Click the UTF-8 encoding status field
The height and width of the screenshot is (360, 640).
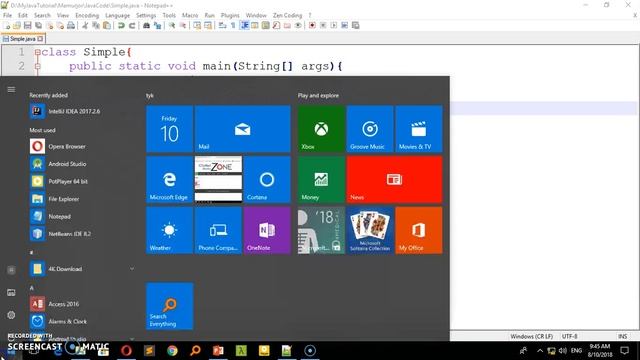(x=569, y=336)
